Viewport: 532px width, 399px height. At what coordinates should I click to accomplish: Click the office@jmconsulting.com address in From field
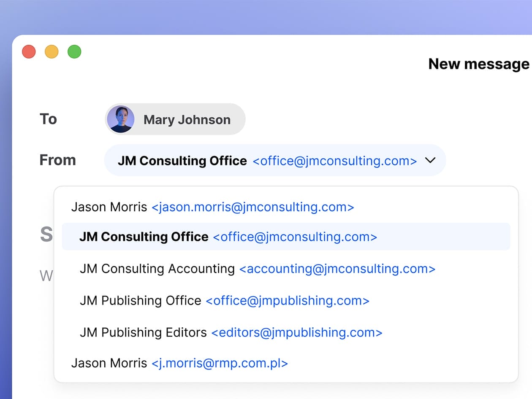click(334, 161)
